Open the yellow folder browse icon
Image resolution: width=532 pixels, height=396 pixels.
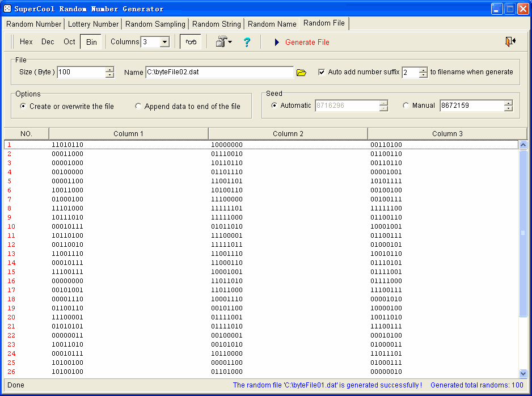301,73
